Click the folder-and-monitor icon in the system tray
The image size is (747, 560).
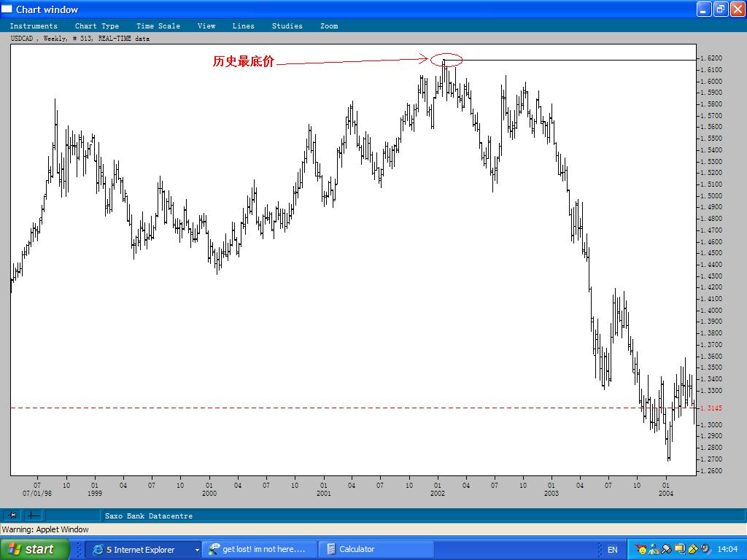[x=679, y=549]
